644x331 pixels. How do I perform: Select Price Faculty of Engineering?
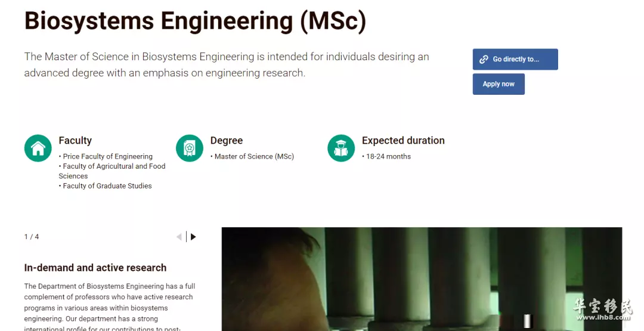coord(107,156)
